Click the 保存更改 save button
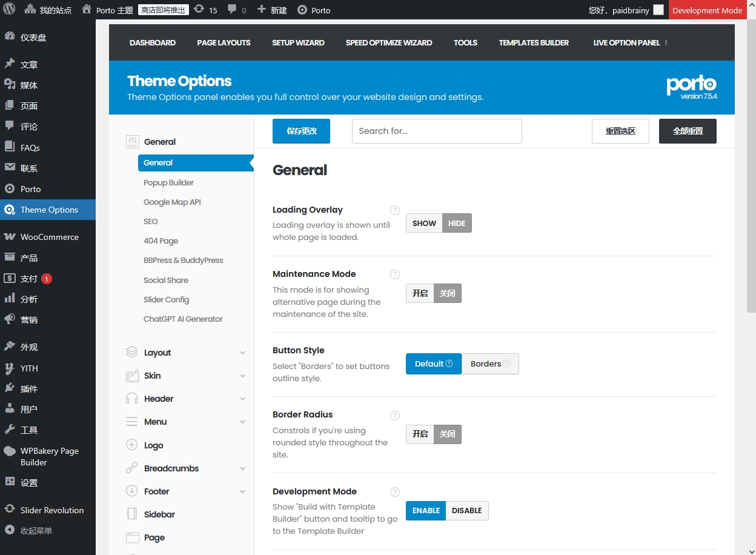 [301, 131]
